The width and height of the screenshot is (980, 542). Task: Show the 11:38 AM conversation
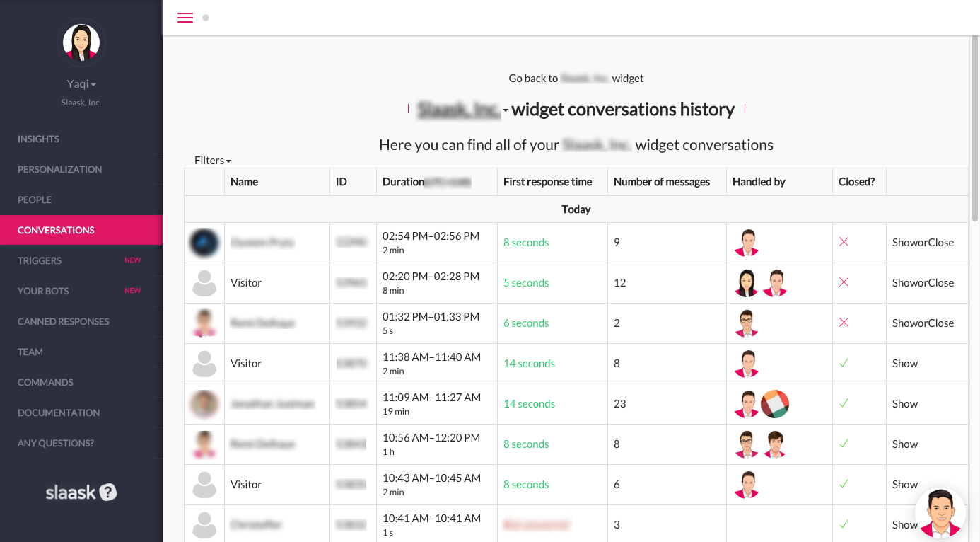(904, 363)
